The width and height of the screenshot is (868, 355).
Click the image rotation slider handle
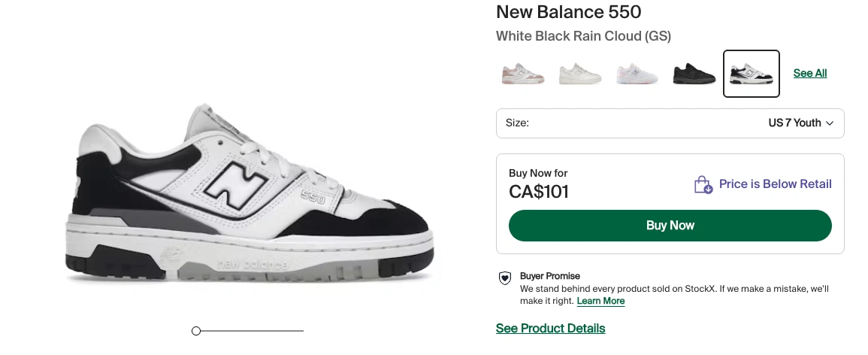tap(196, 331)
